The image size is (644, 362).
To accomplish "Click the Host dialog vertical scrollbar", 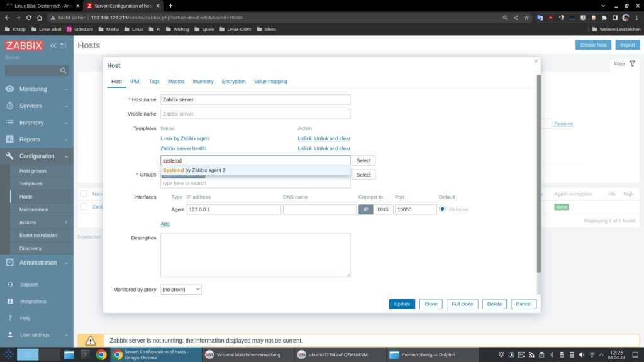I will pyautogui.click(x=538, y=174).
